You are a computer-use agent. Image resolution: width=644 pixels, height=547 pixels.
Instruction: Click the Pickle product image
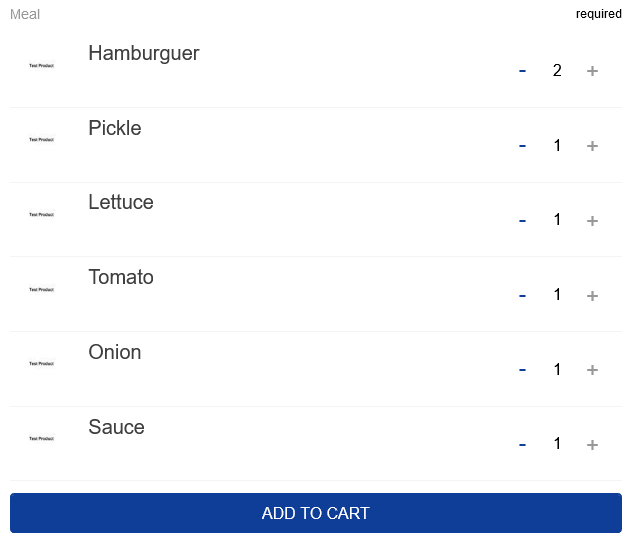(x=41, y=140)
